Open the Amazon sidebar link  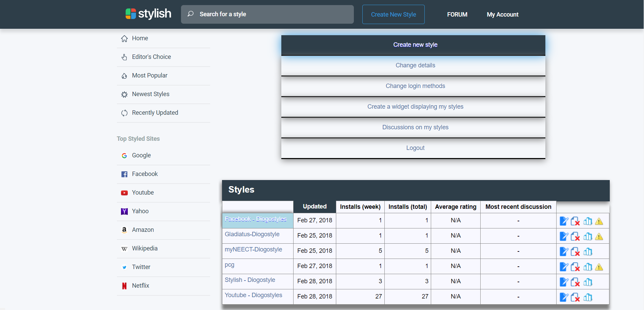[163, 230]
